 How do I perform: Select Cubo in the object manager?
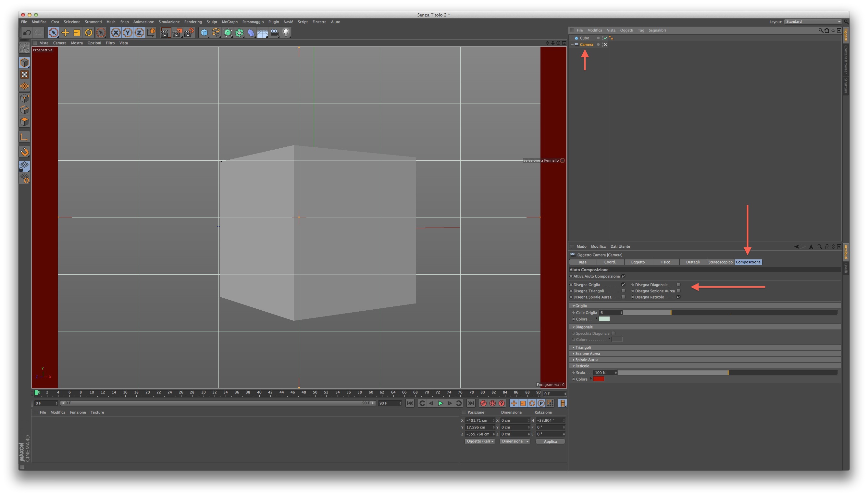(x=584, y=38)
